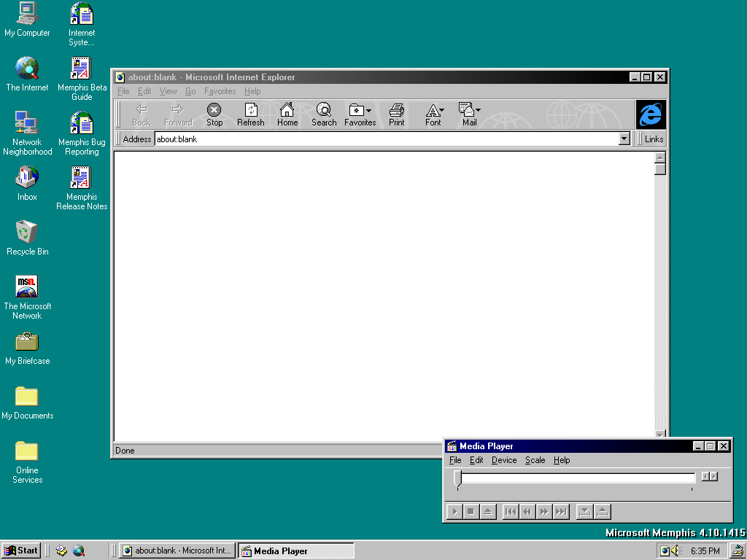Open the Mail toolbar dropdown
The width and height of the screenshot is (747, 560).
[x=469, y=114]
